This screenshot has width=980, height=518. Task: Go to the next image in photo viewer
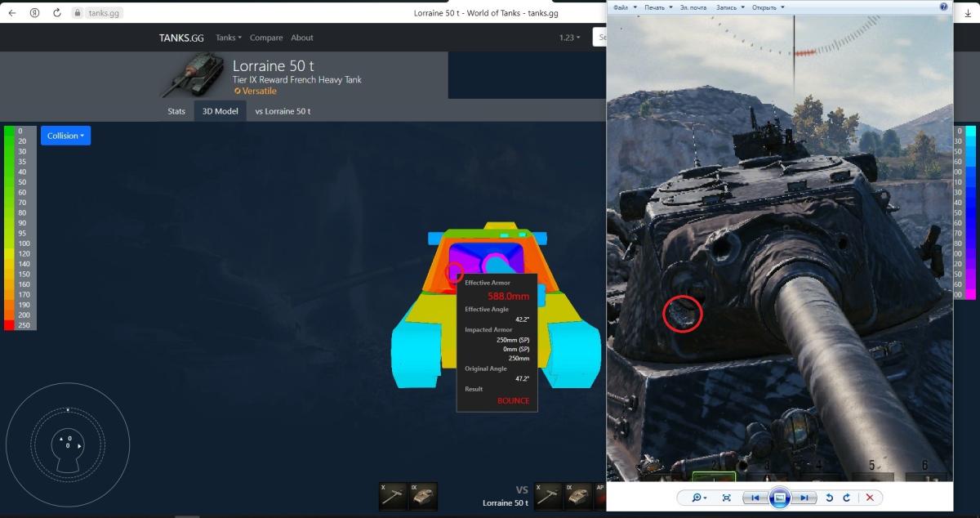[804, 498]
